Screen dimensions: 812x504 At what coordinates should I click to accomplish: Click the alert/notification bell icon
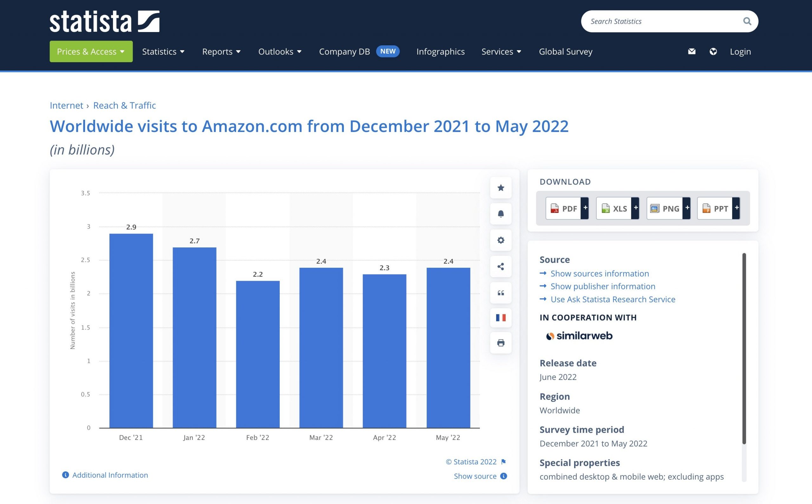pos(500,213)
